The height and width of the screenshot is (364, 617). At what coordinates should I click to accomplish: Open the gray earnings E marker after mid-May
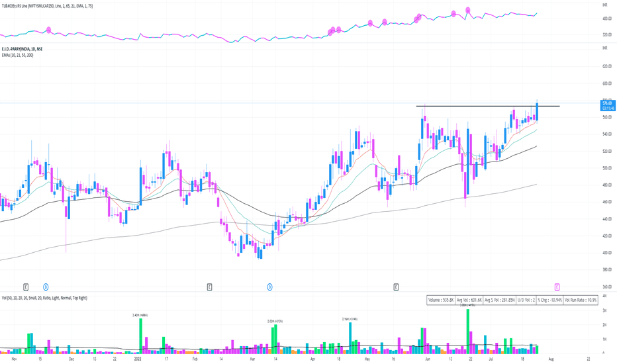coord(396,287)
